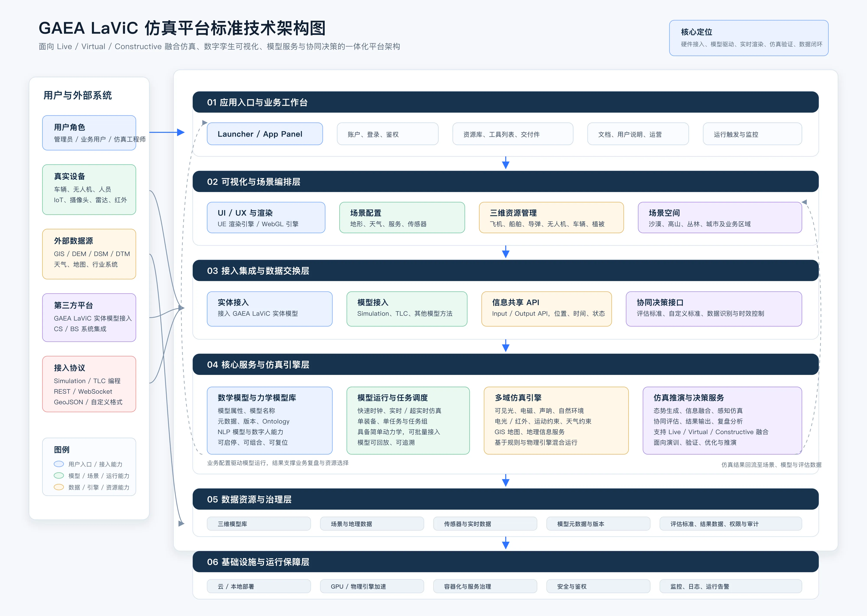The image size is (867, 616).
Task: Select the 场景与地理数据 chip
Action: coord(372,524)
